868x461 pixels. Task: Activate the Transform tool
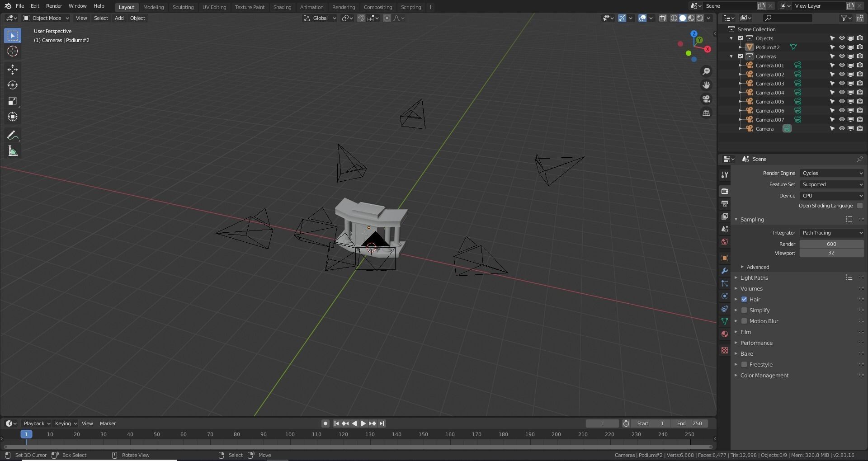13,117
